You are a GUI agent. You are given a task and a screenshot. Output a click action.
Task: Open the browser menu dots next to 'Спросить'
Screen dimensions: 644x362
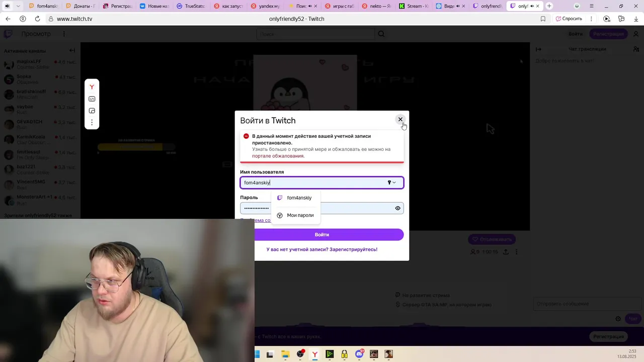591,19
